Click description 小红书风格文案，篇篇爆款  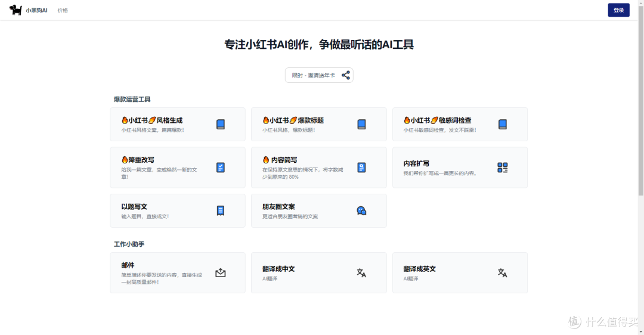coord(153,130)
